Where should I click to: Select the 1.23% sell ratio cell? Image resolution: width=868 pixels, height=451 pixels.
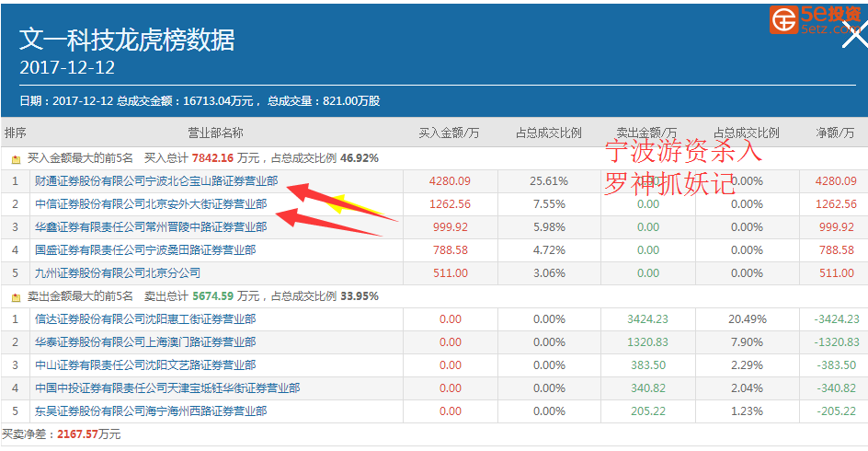tap(747, 411)
